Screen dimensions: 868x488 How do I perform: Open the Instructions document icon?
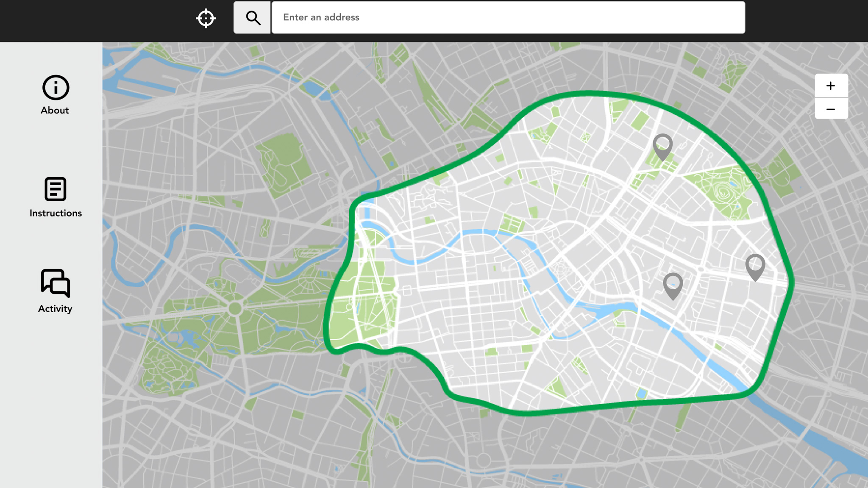point(56,189)
